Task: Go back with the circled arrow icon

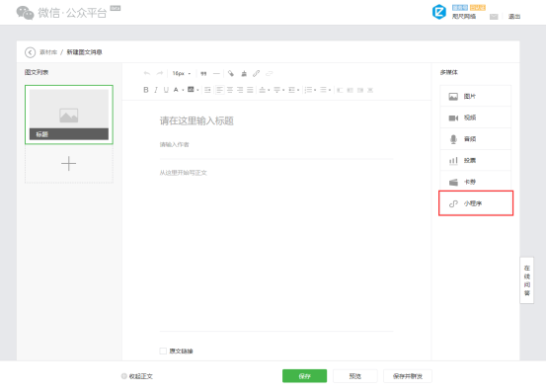Action: pos(30,52)
